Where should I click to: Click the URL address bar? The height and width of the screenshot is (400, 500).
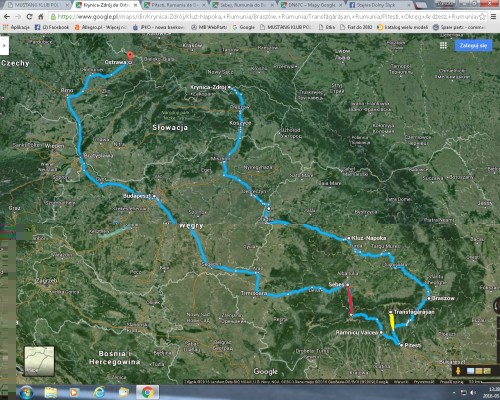[265, 17]
